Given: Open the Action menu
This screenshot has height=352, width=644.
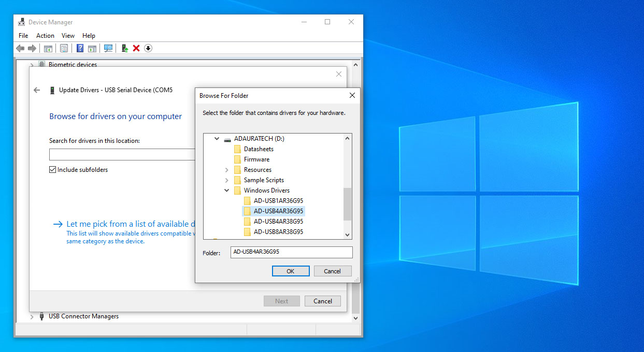Looking at the screenshot, I should point(45,36).
